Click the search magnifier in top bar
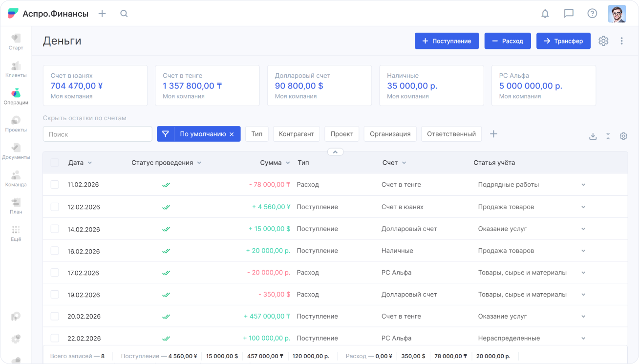This screenshot has width=639, height=364. point(124,14)
